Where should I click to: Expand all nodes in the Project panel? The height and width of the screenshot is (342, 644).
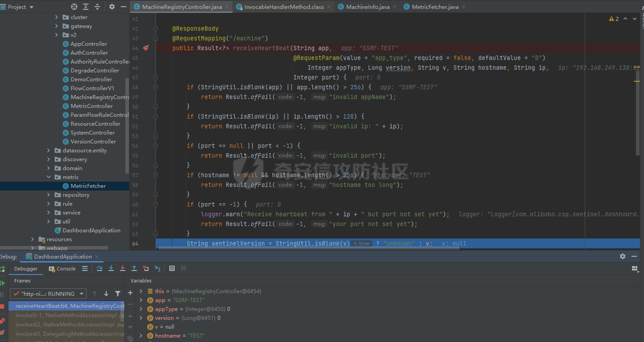[86, 7]
